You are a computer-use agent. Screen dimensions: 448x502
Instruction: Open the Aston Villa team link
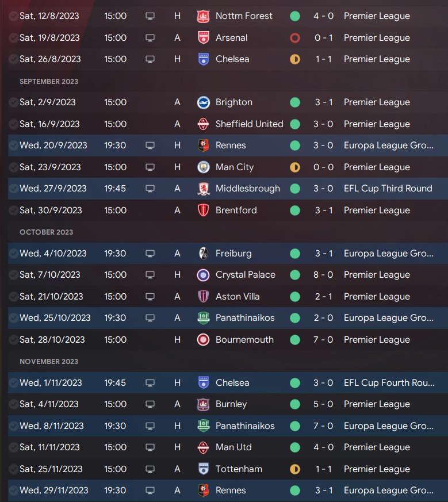pos(237,297)
